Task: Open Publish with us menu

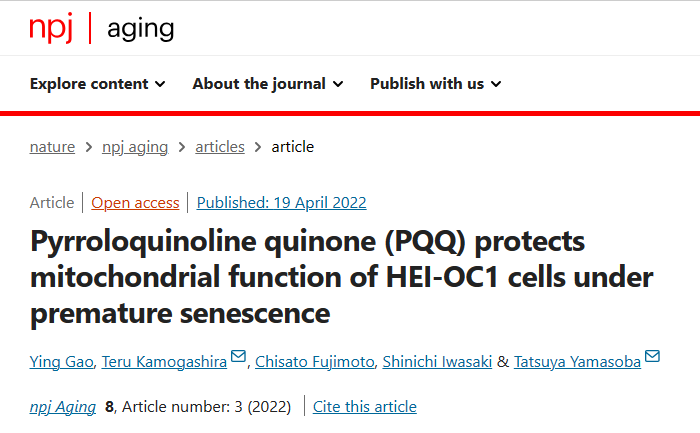Action: pos(436,83)
